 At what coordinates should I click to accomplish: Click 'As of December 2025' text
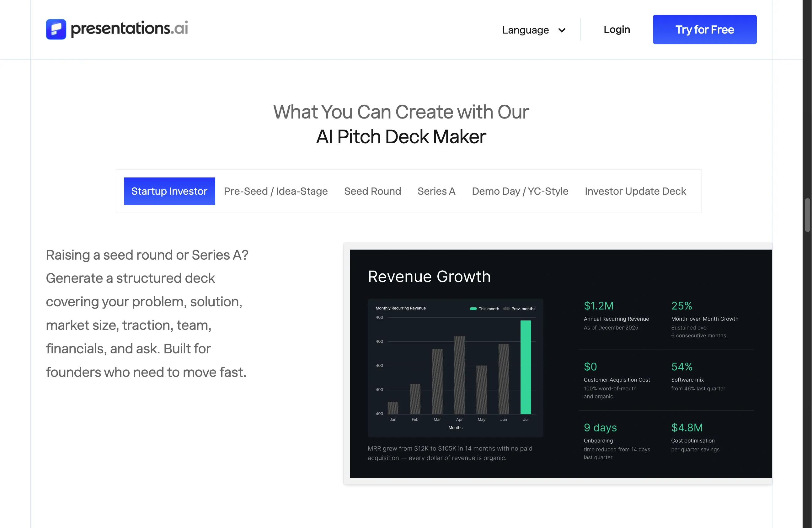pos(610,328)
